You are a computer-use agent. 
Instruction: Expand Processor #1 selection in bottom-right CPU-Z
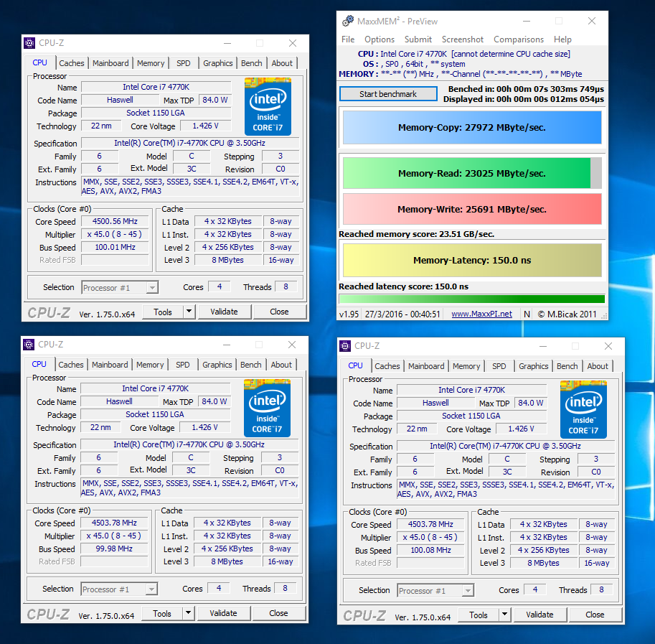point(468,590)
